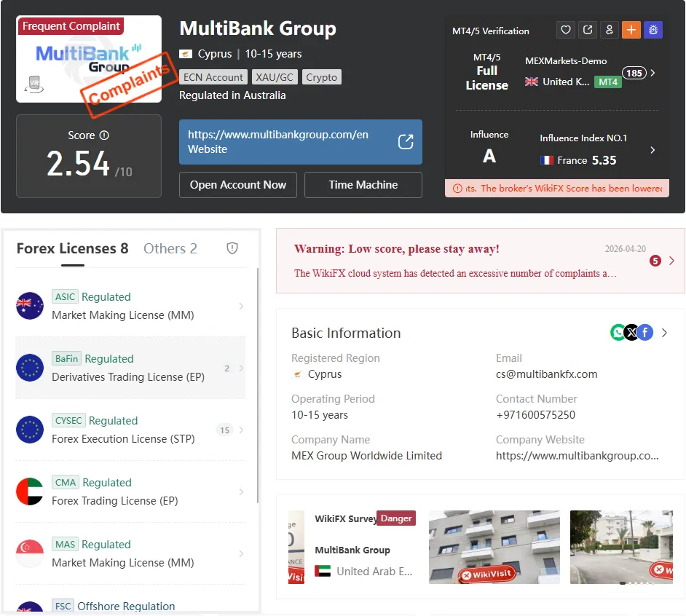
Task: Click the 15 count badge in CYSEC row
Action: click(x=224, y=430)
